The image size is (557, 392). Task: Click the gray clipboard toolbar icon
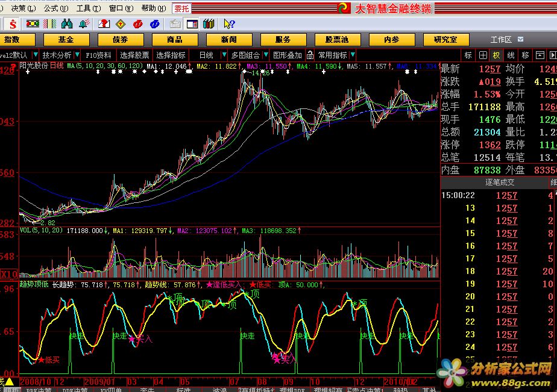(x=175, y=24)
